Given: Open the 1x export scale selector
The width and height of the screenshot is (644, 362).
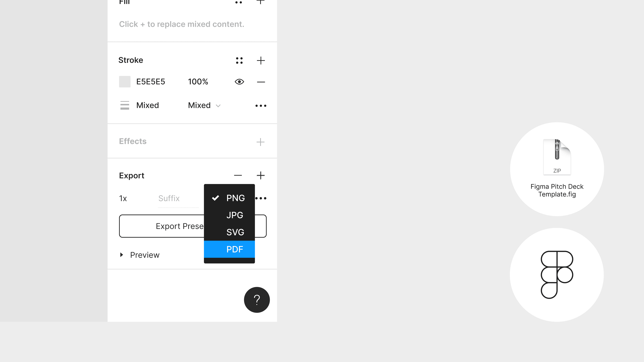Looking at the screenshot, I should [x=123, y=198].
